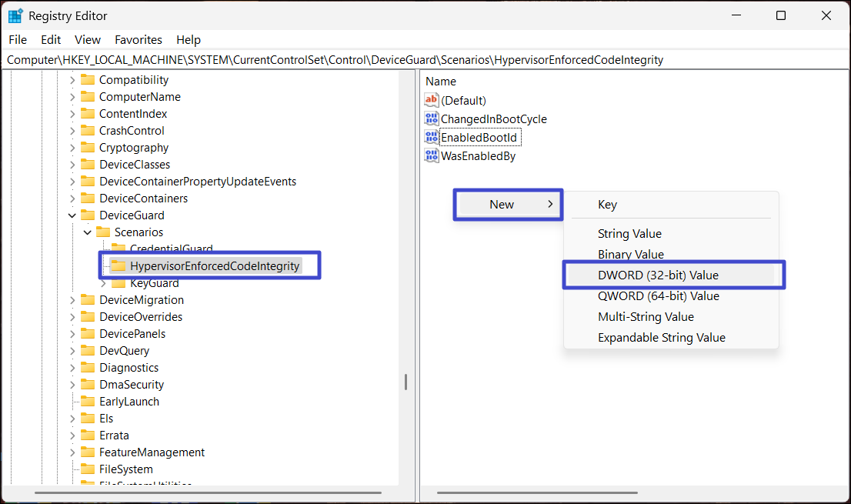Collapse the Scenarios key
Image resolution: width=851 pixels, height=504 pixels.
click(88, 232)
